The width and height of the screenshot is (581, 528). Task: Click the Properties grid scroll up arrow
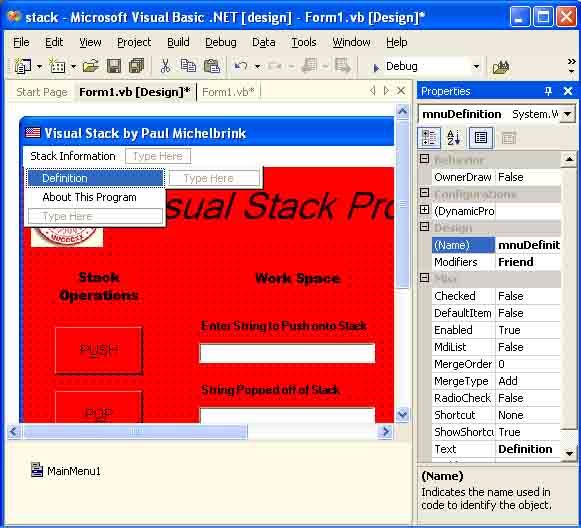(568, 159)
